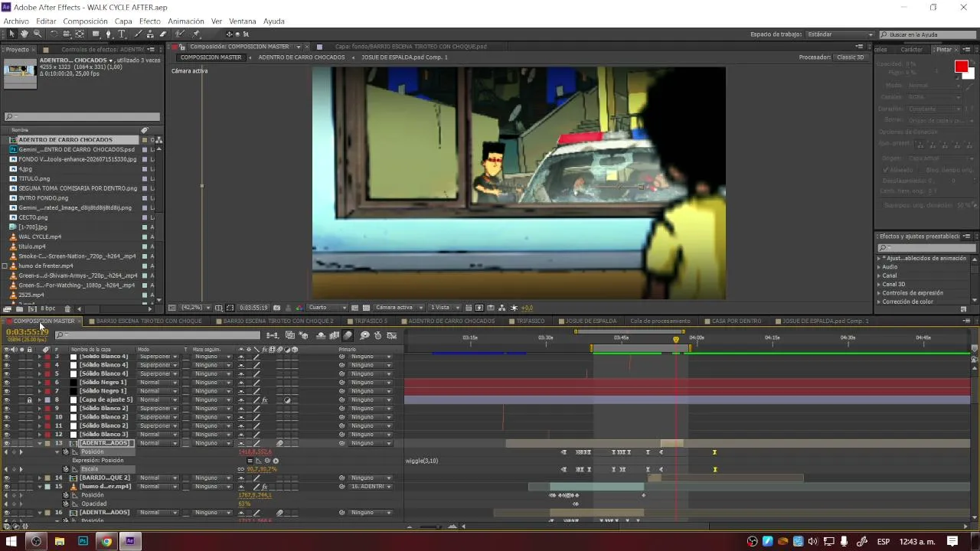This screenshot has width=980, height=551.
Task: Select the Eraser tool
Action: pyautogui.click(x=163, y=34)
